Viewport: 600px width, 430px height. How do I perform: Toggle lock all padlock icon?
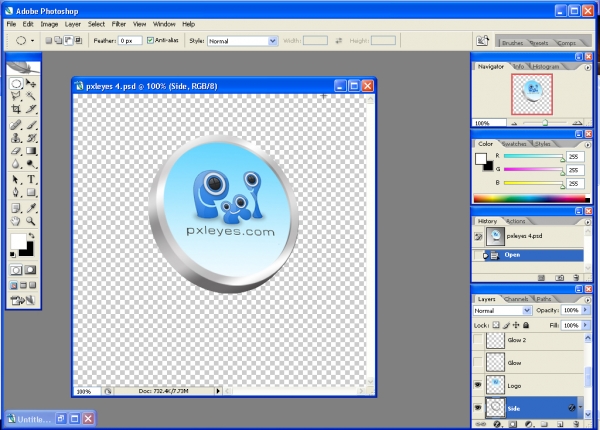click(x=526, y=325)
